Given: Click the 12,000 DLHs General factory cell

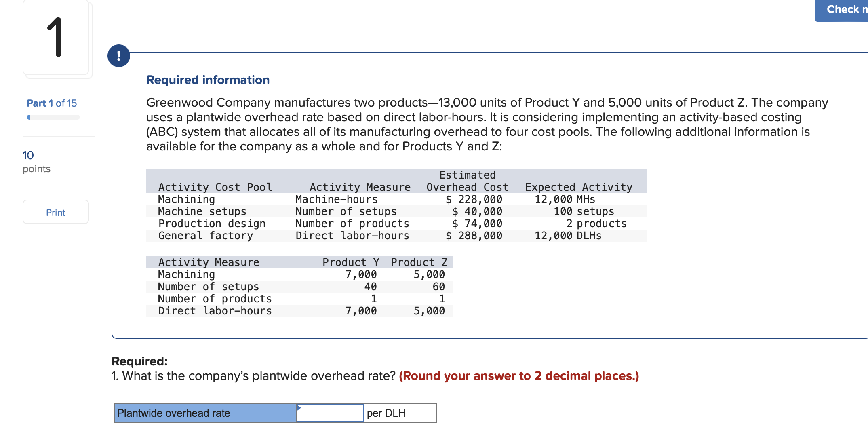Looking at the screenshot, I should (568, 236).
